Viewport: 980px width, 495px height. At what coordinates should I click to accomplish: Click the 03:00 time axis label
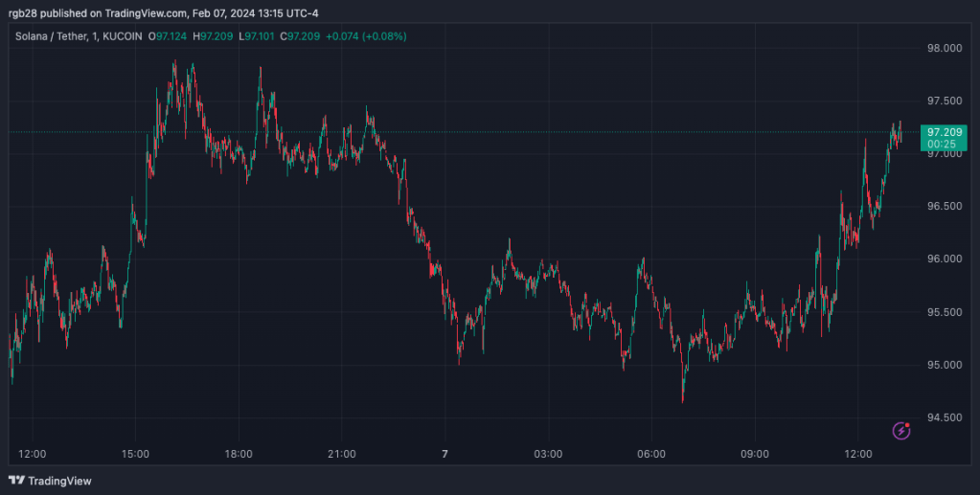[x=548, y=454]
